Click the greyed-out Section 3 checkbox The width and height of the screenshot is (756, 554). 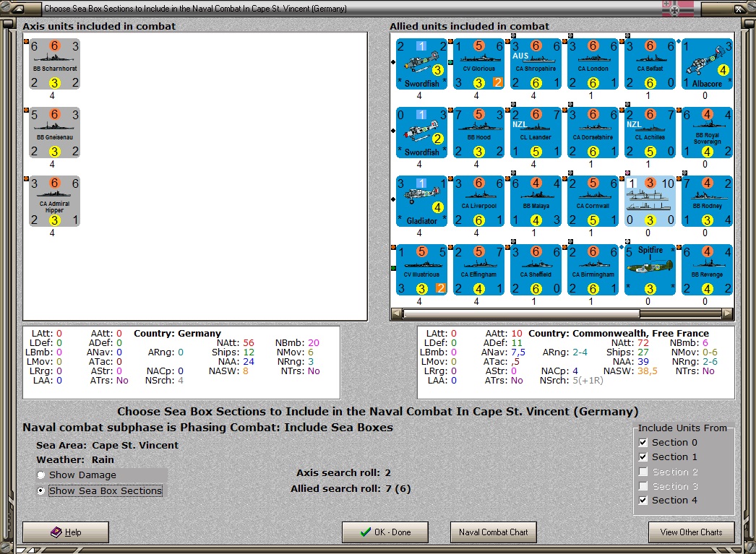[x=643, y=486]
